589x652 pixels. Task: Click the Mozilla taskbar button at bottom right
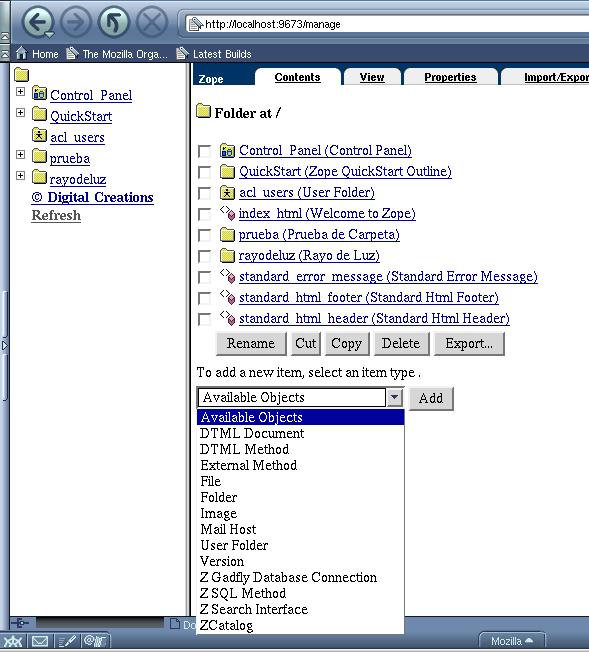coord(512,641)
